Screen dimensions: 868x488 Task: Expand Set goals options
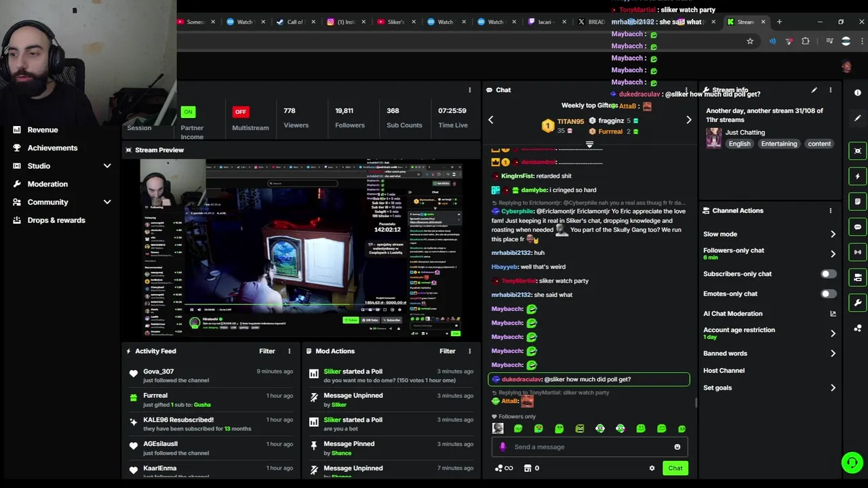click(x=833, y=388)
